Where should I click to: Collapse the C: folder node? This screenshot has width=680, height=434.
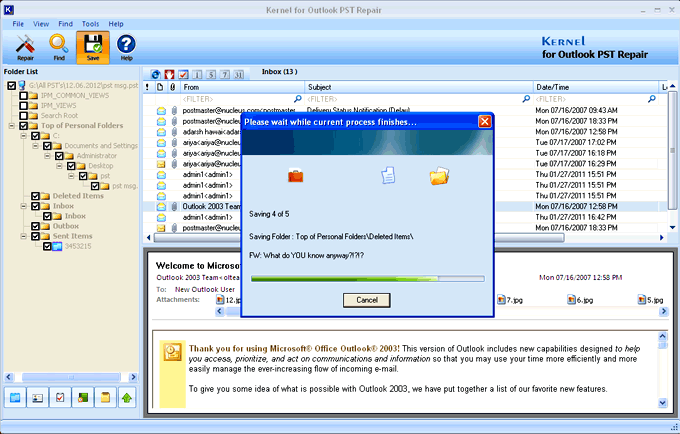pos(24,136)
